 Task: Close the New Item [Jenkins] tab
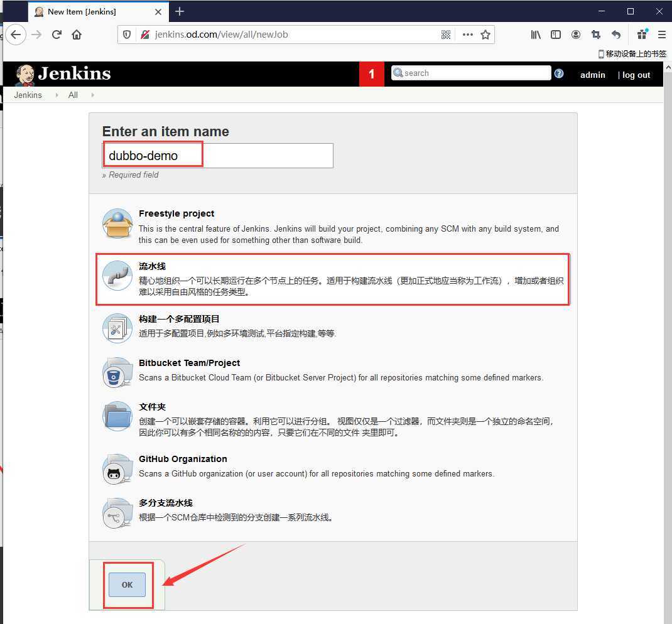point(158,12)
